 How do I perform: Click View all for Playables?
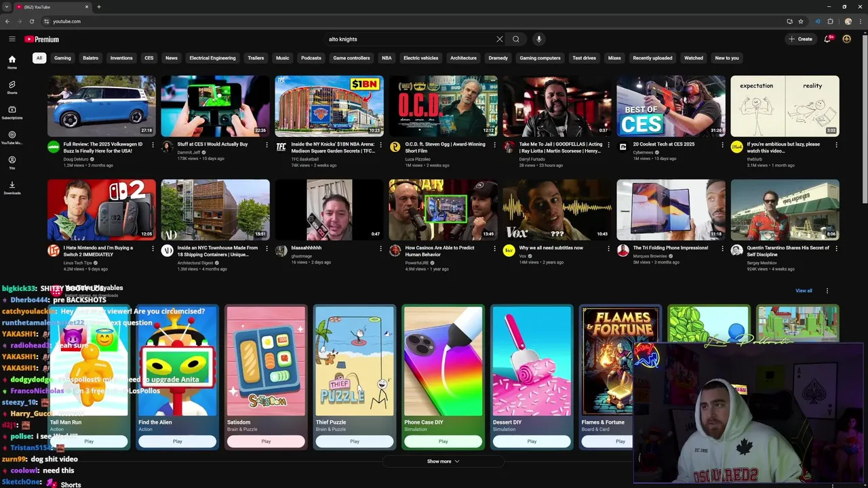(x=804, y=291)
